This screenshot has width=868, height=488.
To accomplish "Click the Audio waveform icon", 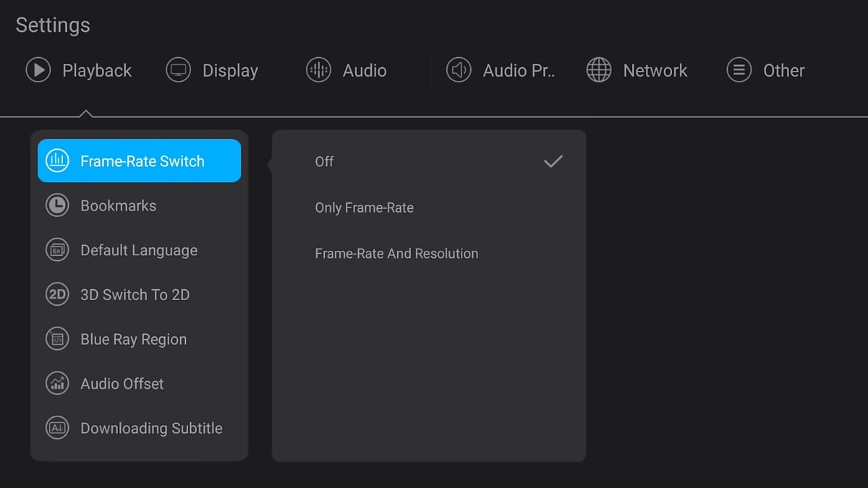I will tap(318, 70).
